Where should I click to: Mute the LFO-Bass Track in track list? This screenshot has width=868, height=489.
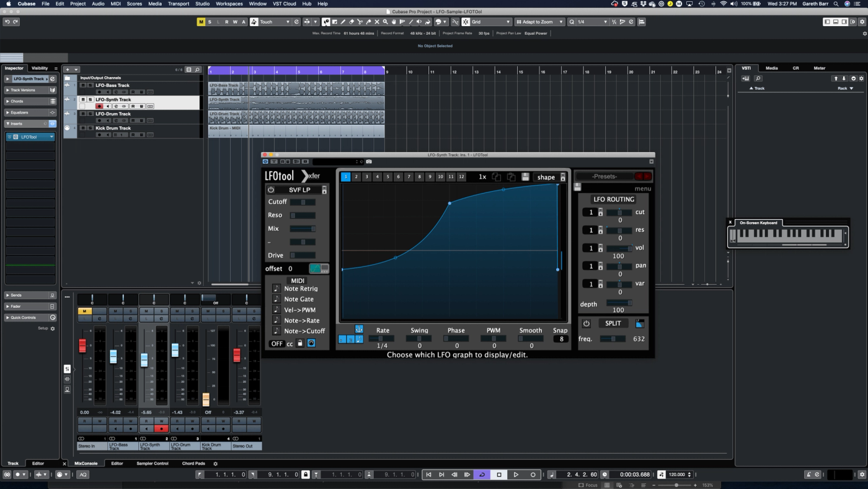pyautogui.click(x=83, y=85)
